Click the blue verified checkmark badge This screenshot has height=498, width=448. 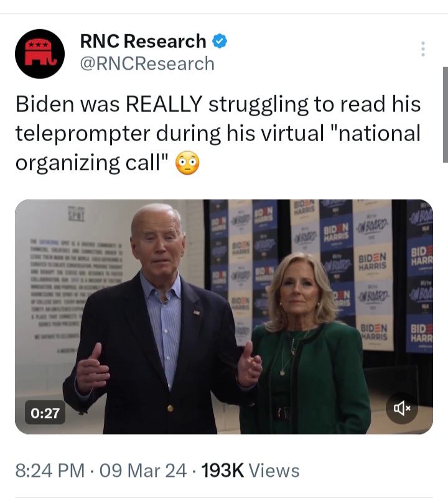(220, 41)
